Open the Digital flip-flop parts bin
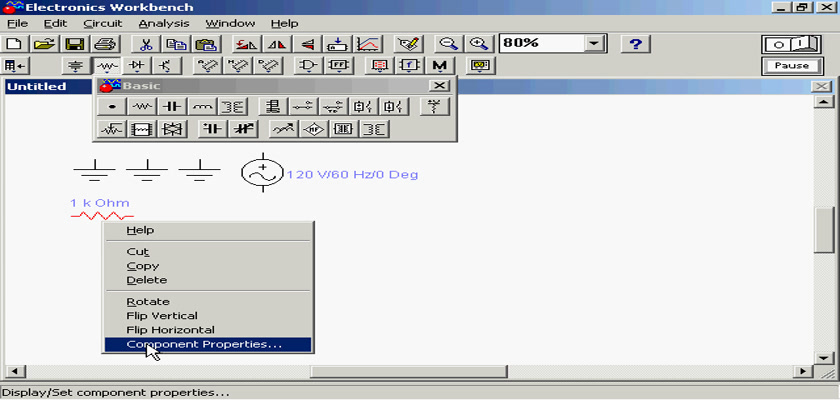The image size is (840, 400). point(339,66)
